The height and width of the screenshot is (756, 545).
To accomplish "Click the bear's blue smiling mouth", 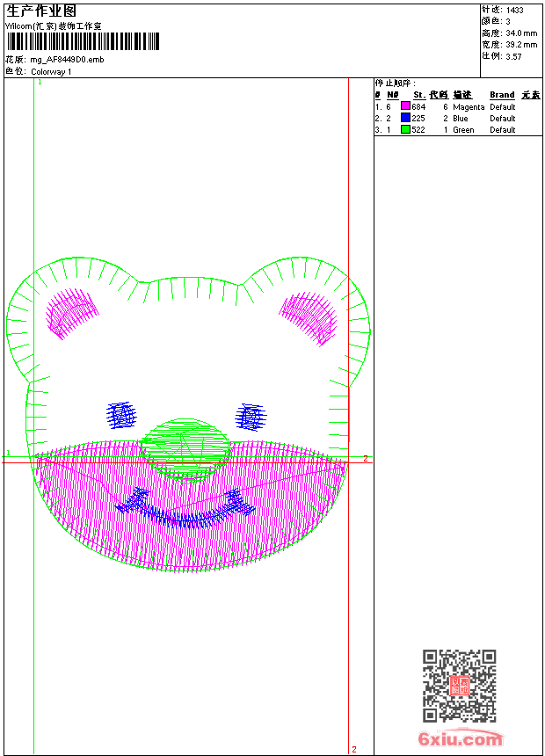I will [x=185, y=508].
